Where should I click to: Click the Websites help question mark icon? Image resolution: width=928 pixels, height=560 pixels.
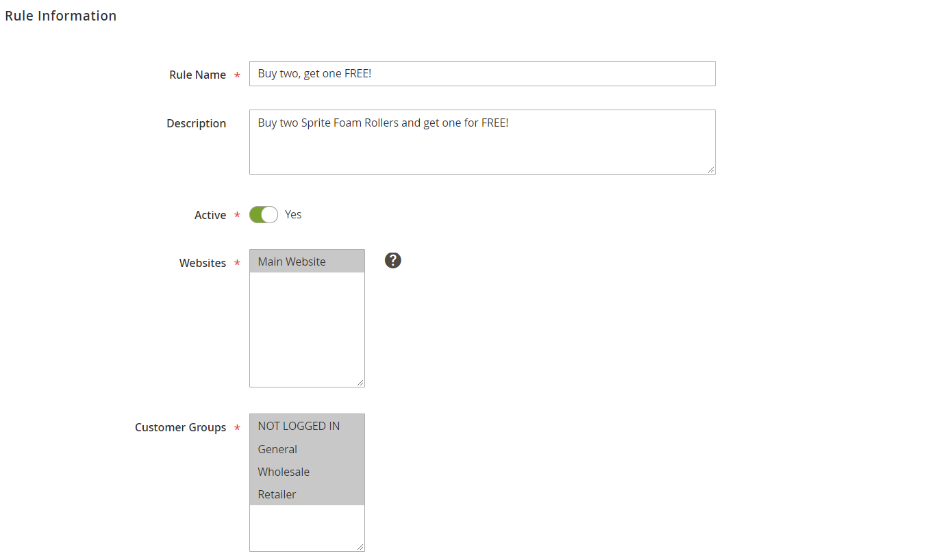tap(392, 260)
